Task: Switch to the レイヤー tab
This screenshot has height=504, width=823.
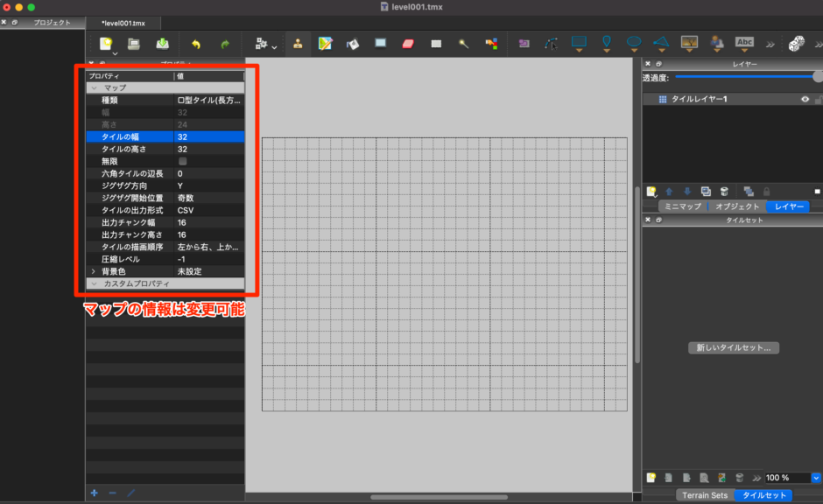Action: pyautogui.click(x=789, y=206)
